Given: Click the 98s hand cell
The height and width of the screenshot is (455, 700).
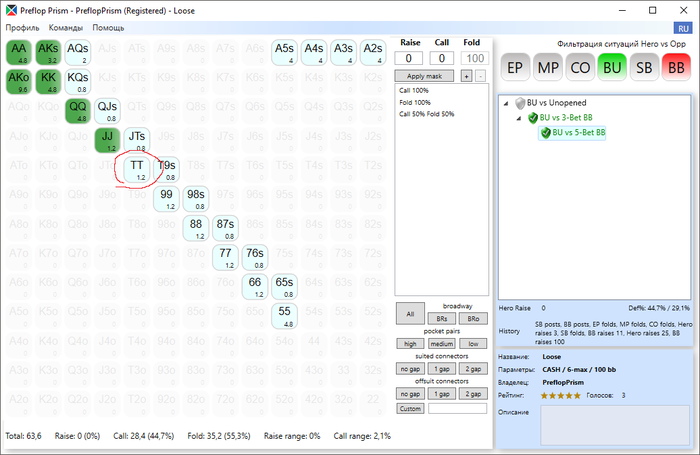Looking at the screenshot, I should (196, 199).
